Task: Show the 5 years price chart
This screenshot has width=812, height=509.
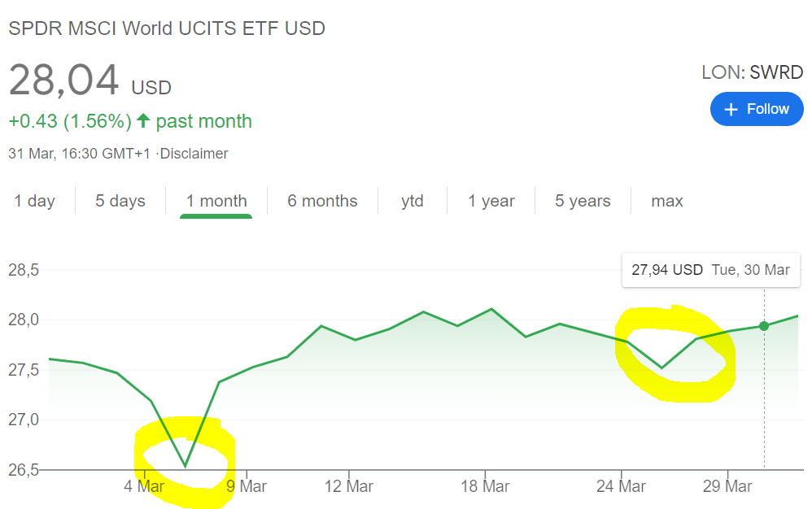Action: pyautogui.click(x=583, y=201)
